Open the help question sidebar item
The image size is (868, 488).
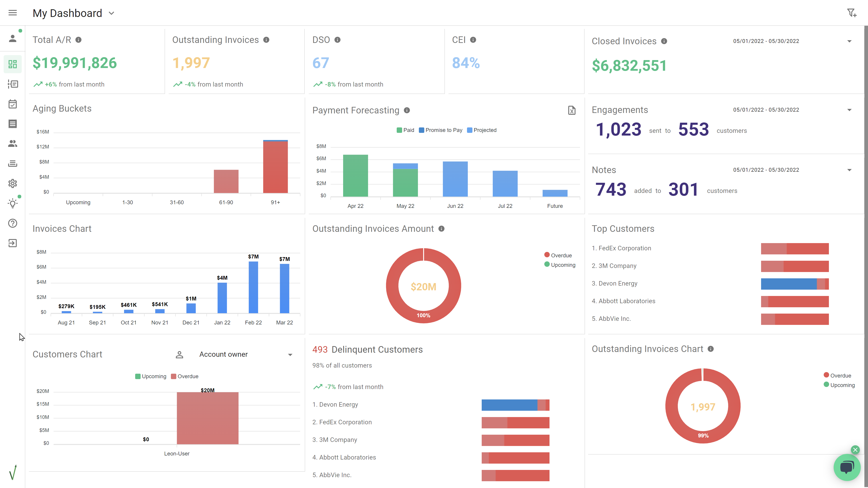click(x=12, y=223)
